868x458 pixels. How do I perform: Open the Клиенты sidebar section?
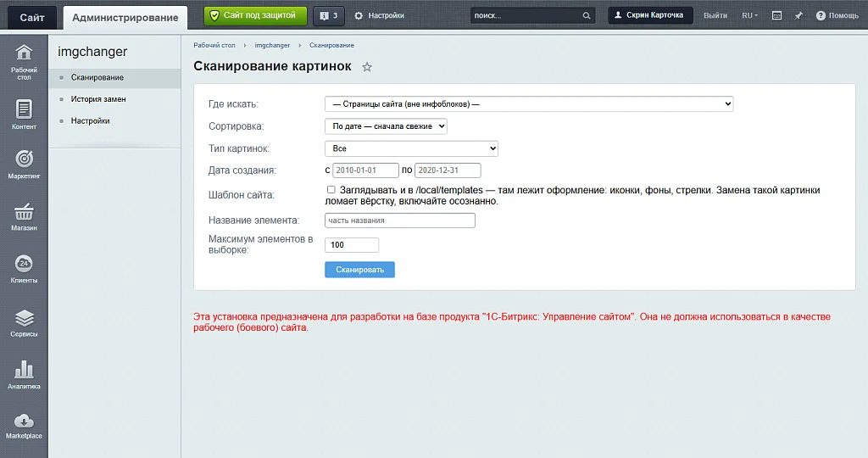pyautogui.click(x=24, y=269)
